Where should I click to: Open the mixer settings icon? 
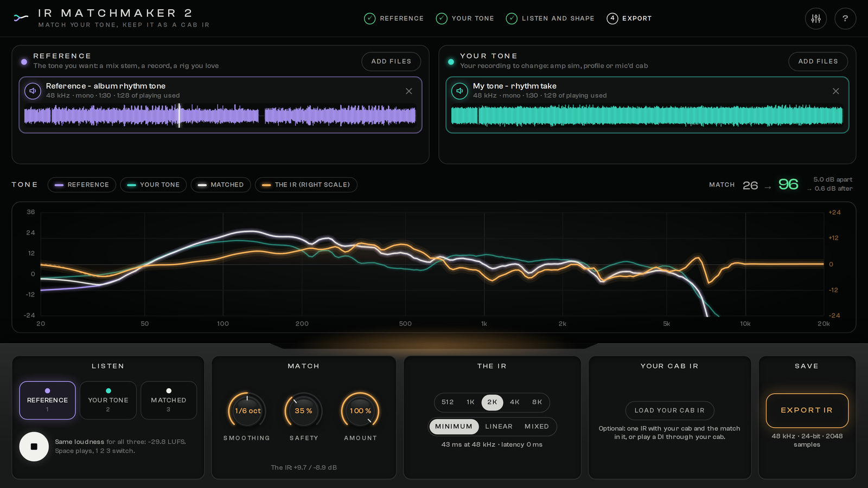(816, 18)
